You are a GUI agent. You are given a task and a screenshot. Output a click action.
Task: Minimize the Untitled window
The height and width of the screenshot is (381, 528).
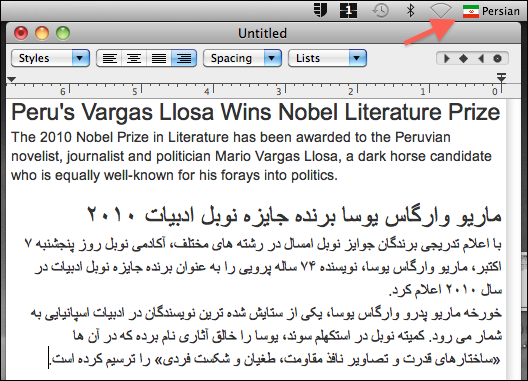pyautogui.click(x=42, y=33)
